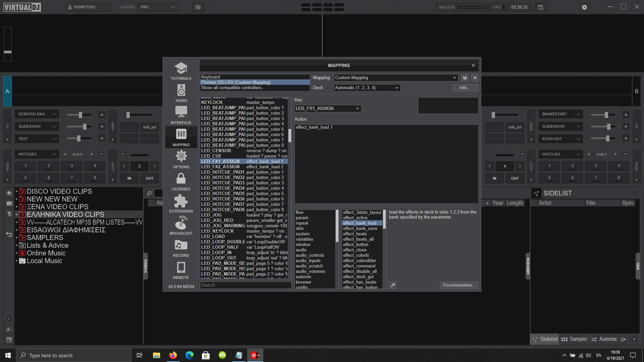Click the left TEXT effect slider
The image size is (644, 362).
pos(79,138)
